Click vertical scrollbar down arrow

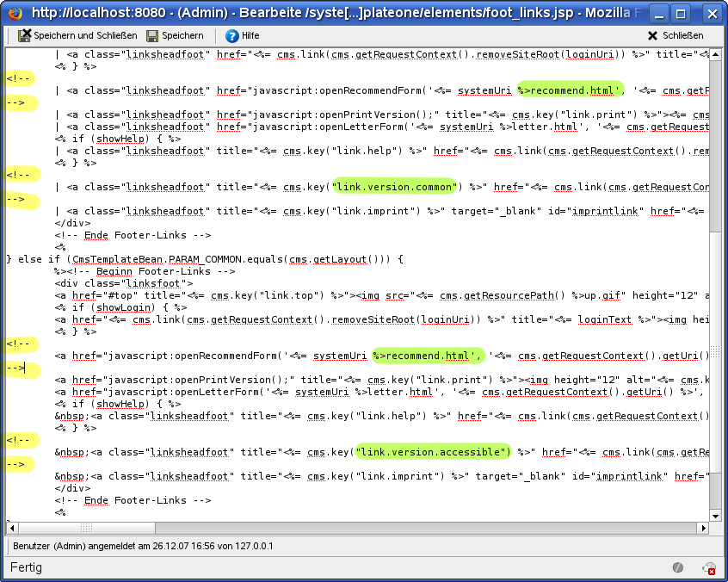coord(715,516)
